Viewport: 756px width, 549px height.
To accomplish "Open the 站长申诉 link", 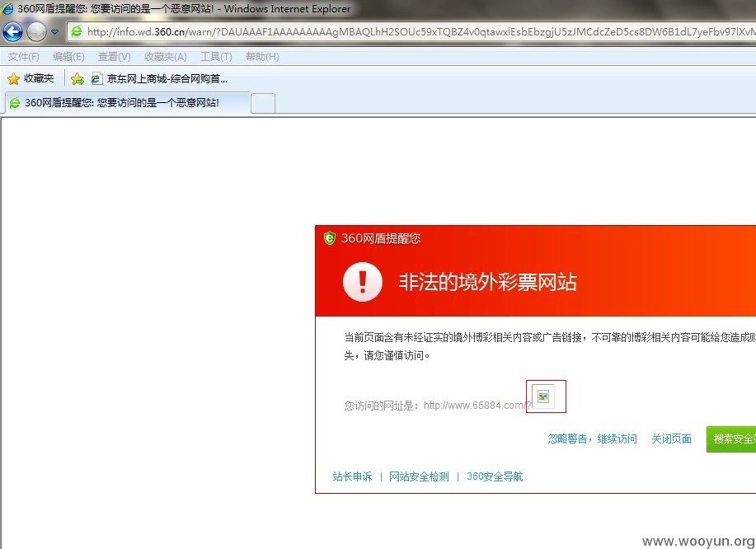I will point(353,476).
